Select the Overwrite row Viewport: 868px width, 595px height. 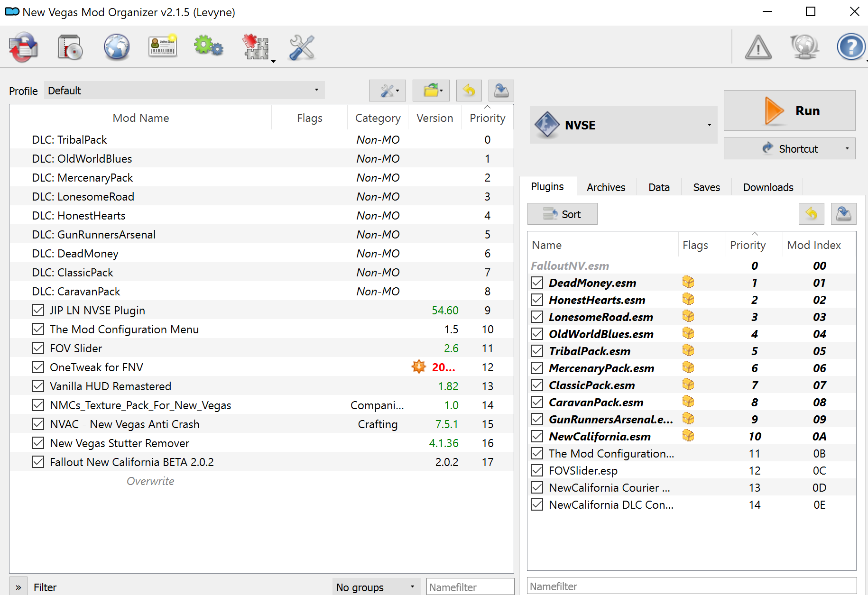tap(261, 481)
